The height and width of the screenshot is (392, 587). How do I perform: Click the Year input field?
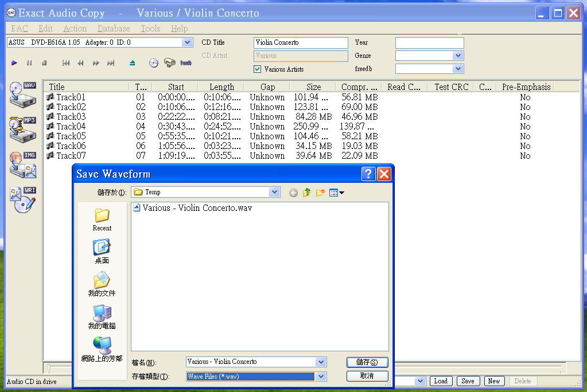(x=429, y=42)
